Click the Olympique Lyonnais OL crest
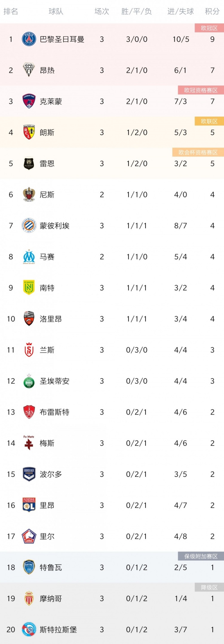Screen dimensions: 224x644 coord(29,505)
